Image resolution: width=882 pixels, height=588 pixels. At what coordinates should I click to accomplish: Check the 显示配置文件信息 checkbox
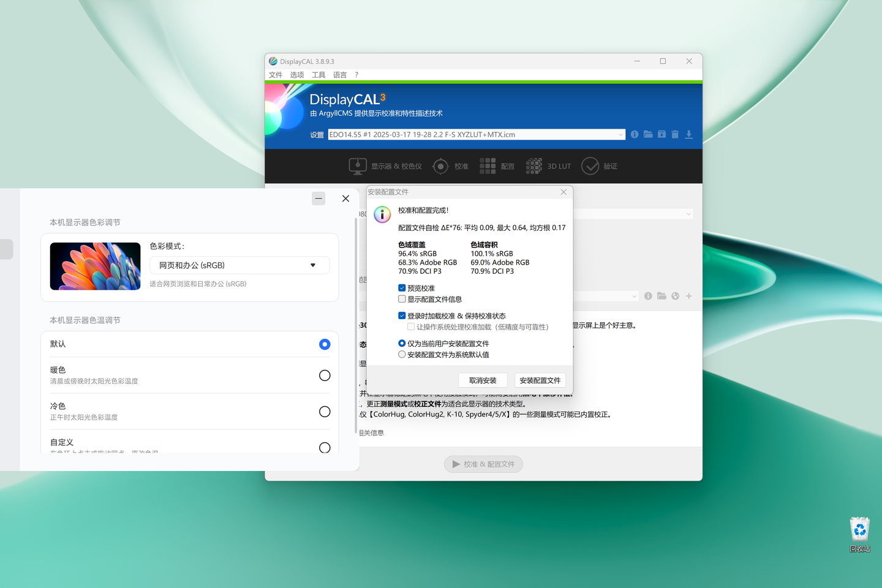pyautogui.click(x=402, y=299)
